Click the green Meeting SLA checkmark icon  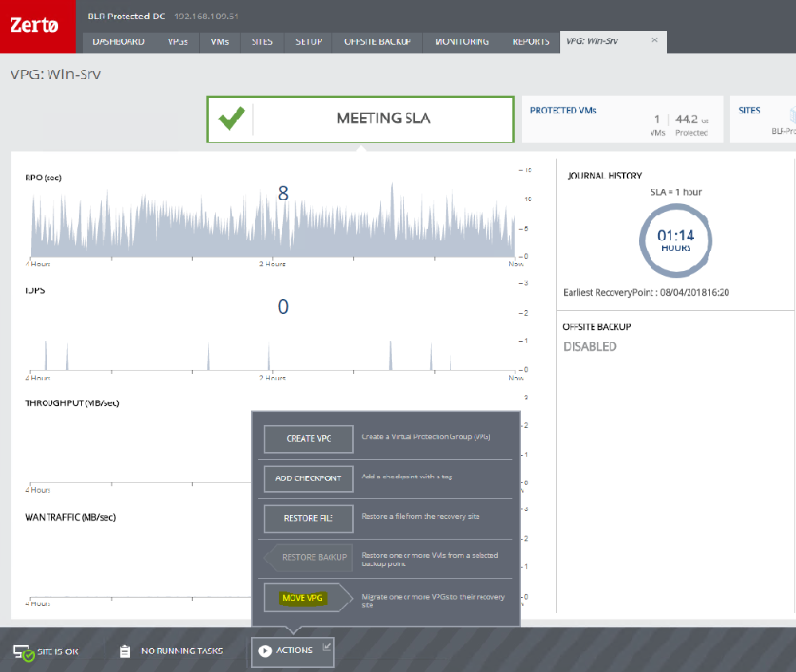click(231, 120)
